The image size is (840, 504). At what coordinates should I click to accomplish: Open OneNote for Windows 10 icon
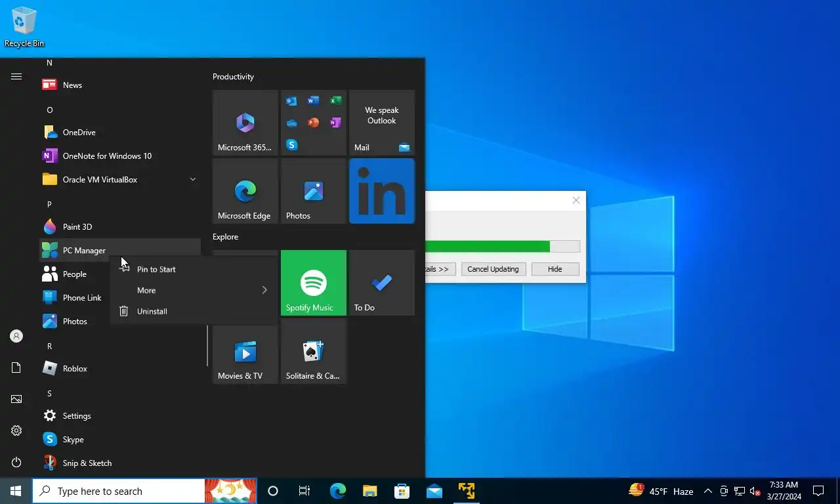click(50, 156)
